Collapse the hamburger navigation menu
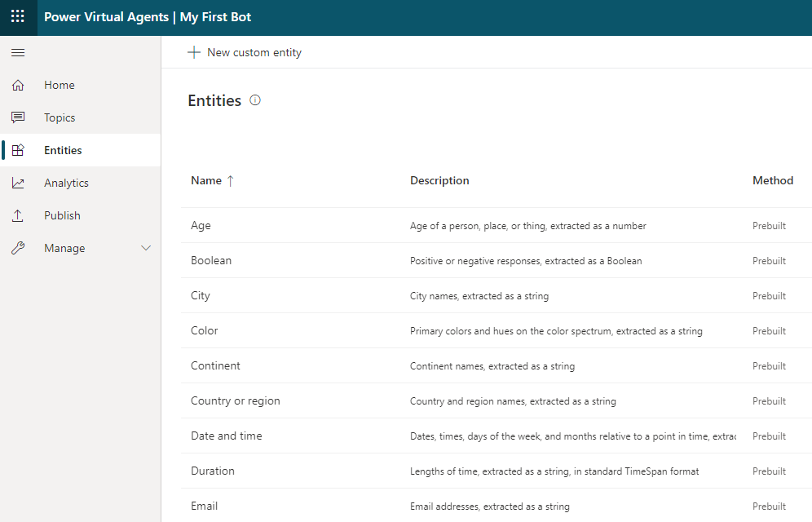 point(18,52)
